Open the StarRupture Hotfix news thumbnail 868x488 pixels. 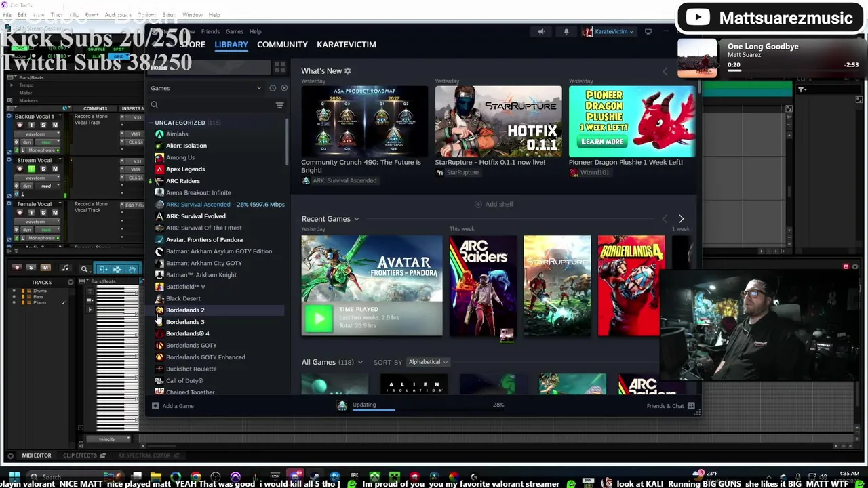tap(498, 121)
